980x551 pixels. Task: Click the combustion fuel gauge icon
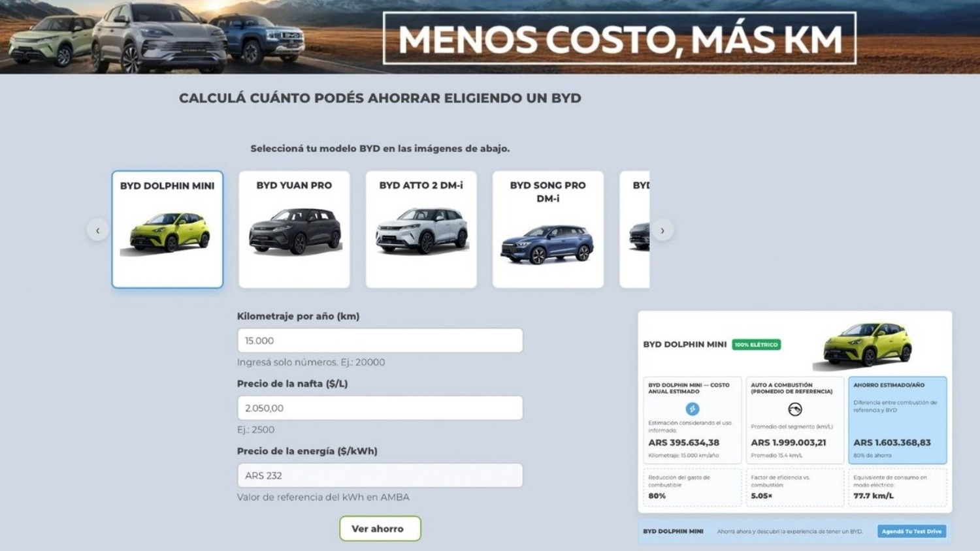click(x=795, y=409)
